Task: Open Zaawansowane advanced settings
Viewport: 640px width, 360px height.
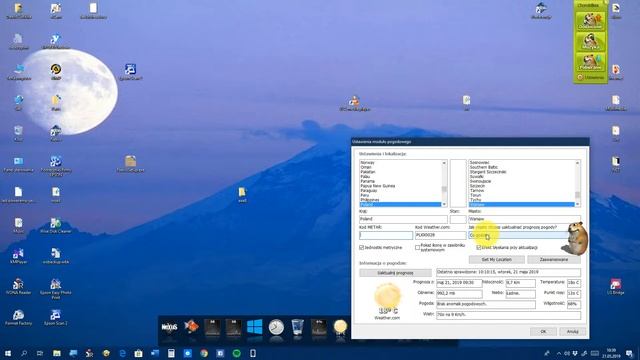Action: point(554,260)
